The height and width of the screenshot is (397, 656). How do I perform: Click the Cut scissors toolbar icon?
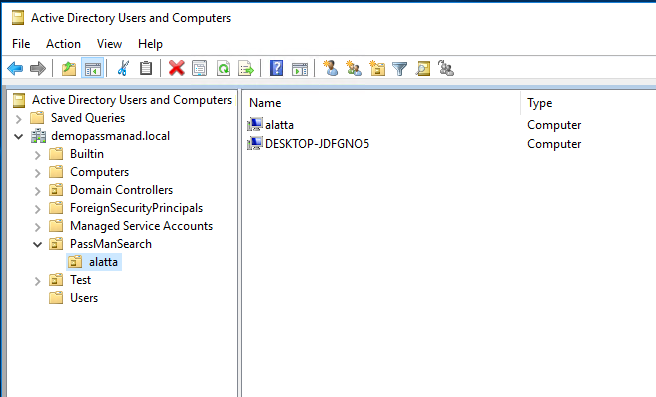pos(123,68)
